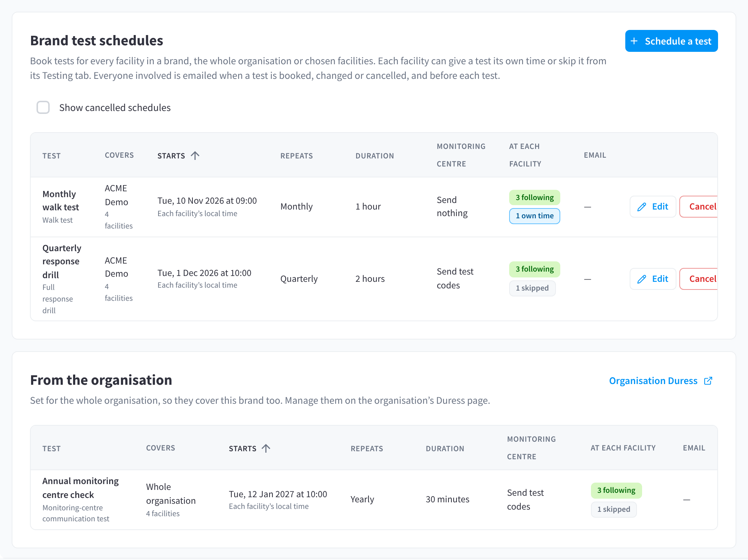748x560 pixels.
Task: Click the 3 following badge on Annual monitoring centre check
Action: [616, 490]
